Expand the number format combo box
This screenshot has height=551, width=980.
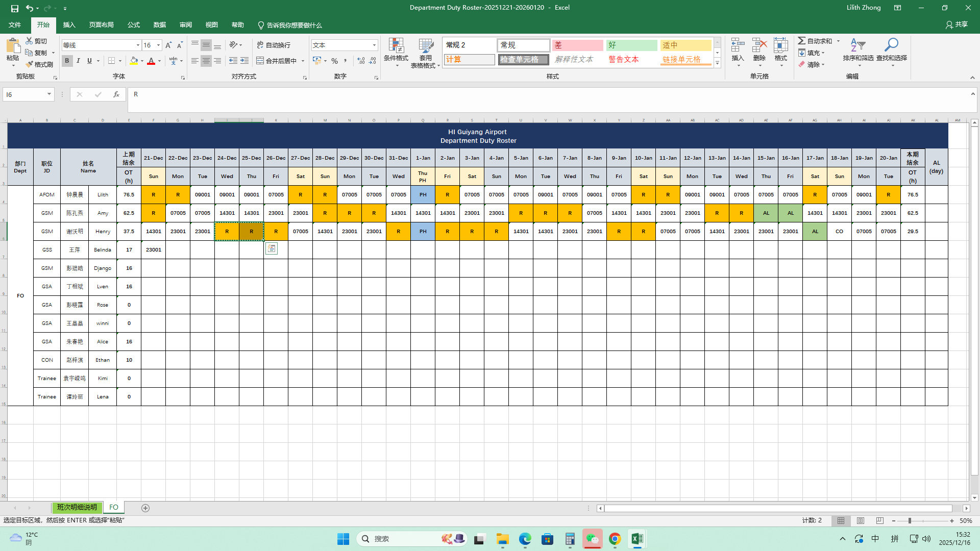(x=374, y=45)
